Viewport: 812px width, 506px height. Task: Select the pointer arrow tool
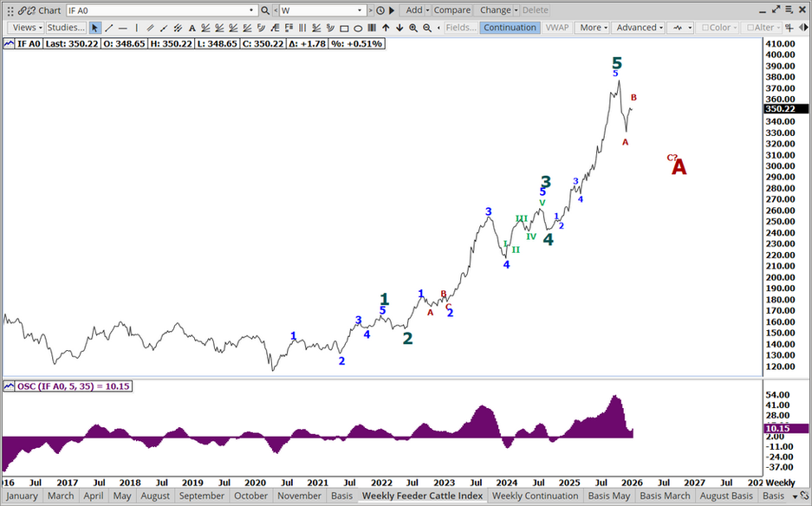click(x=94, y=28)
